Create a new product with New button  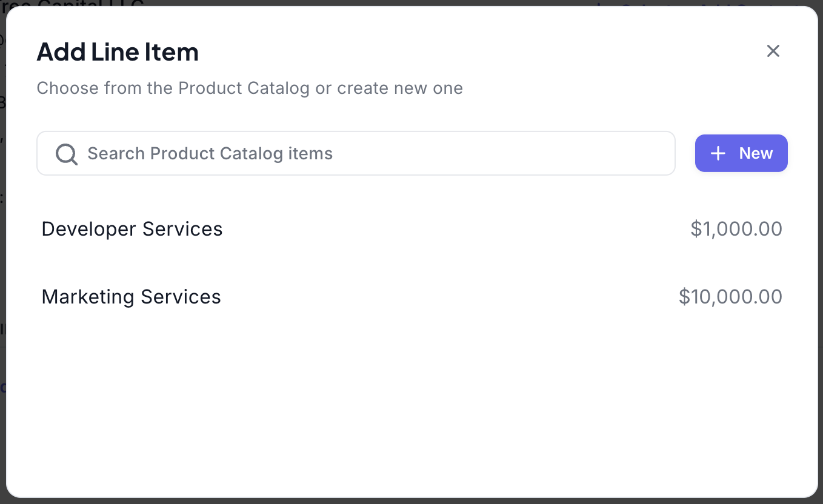pos(741,153)
